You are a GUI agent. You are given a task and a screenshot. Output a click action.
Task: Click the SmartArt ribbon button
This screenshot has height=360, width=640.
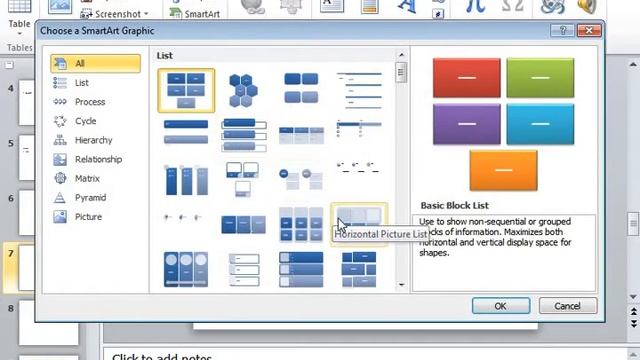point(195,14)
